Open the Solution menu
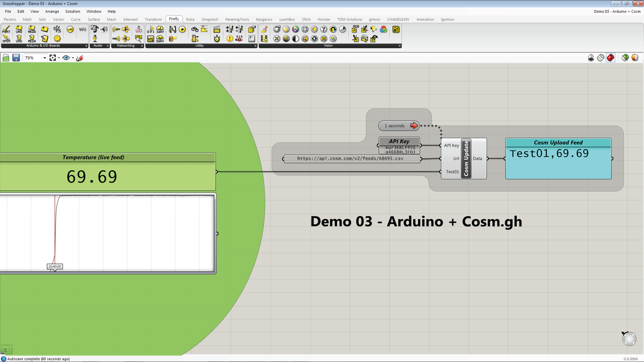The width and height of the screenshot is (644, 362). 73,11
